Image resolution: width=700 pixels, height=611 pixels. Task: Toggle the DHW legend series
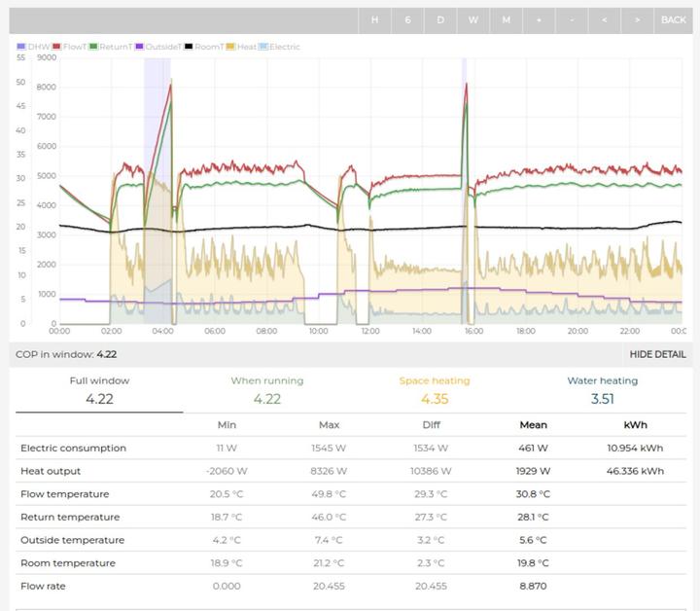34,47
